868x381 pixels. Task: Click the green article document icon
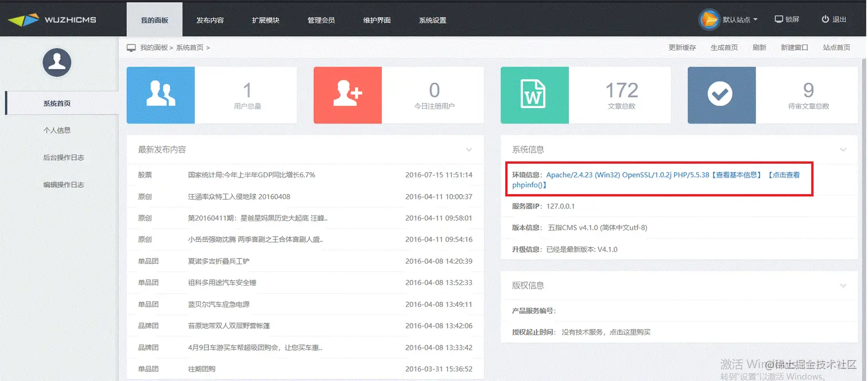pyautogui.click(x=535, y=95)
